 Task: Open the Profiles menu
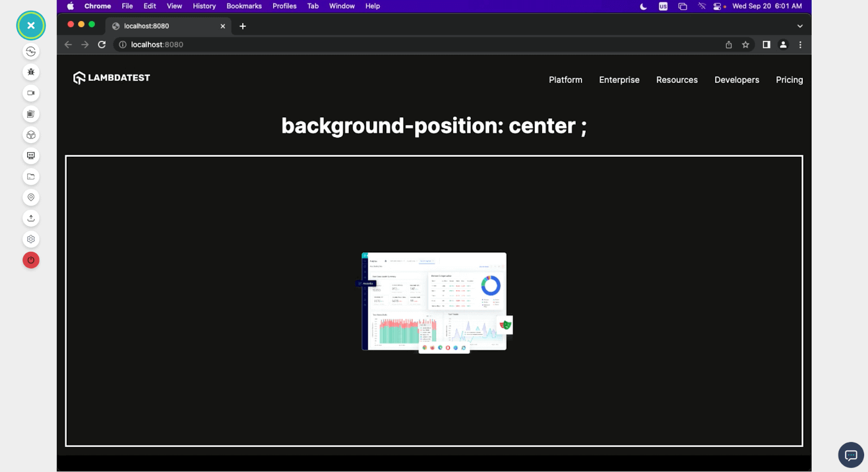[x=284, y=6]
